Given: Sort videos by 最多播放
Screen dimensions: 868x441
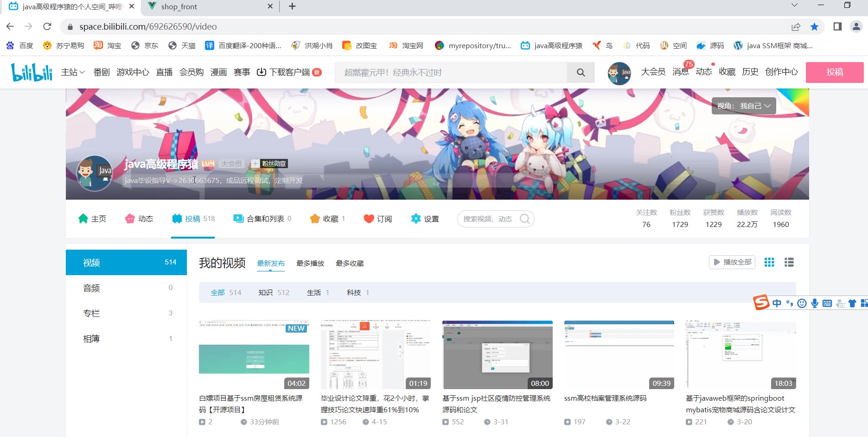Looking at the screenshot, I should click(x=310, y=263).
